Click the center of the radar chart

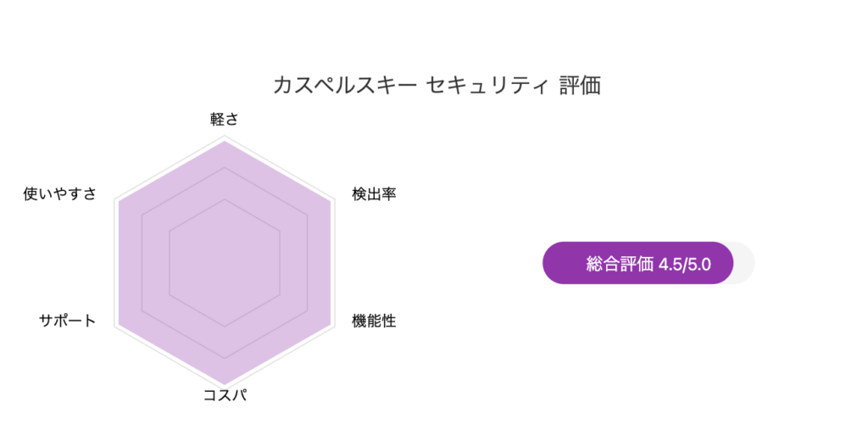224,263
